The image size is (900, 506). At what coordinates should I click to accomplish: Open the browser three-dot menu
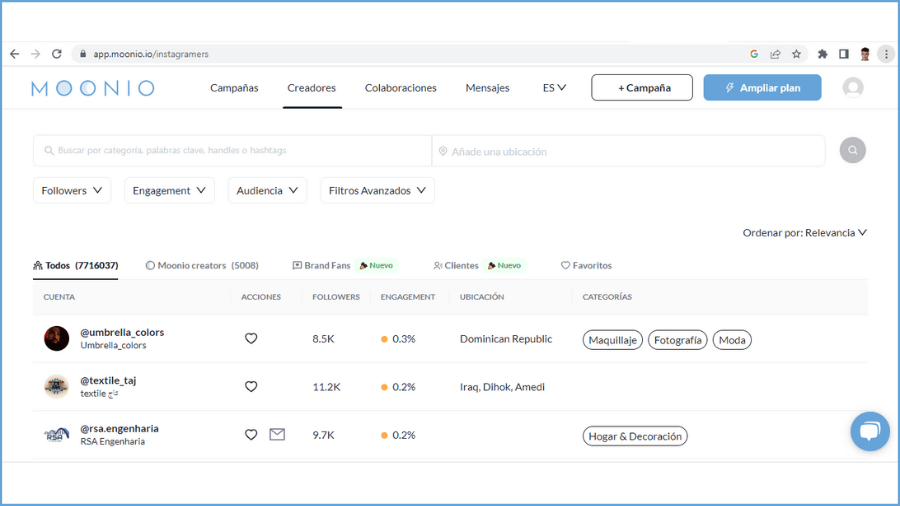coord(886,54)
